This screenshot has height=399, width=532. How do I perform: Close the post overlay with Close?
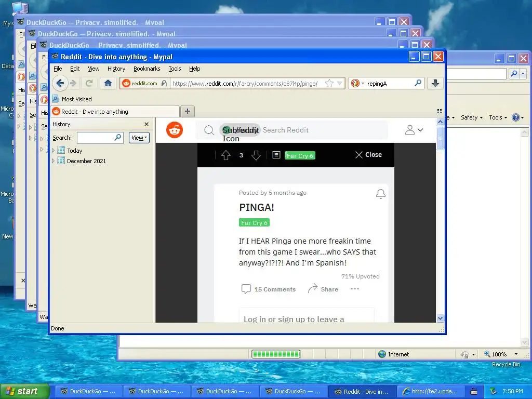(368, 155)
